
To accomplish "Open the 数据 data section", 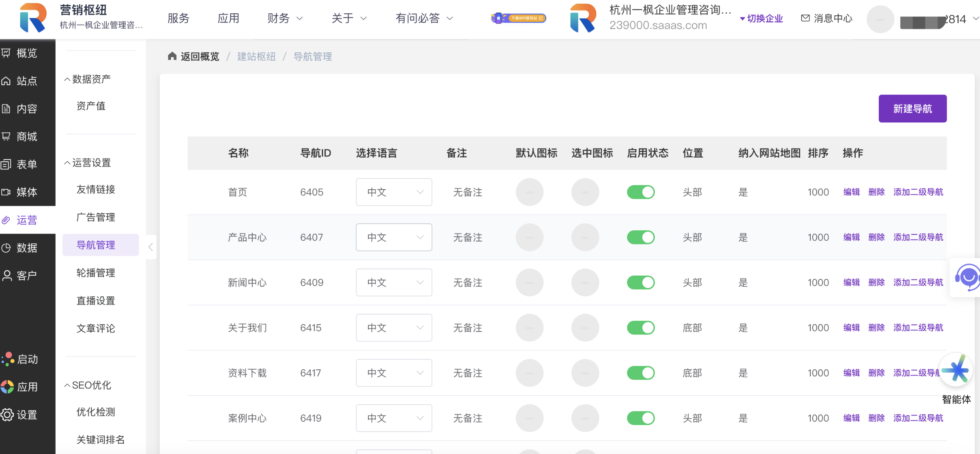I will click(x=26, y=248).
